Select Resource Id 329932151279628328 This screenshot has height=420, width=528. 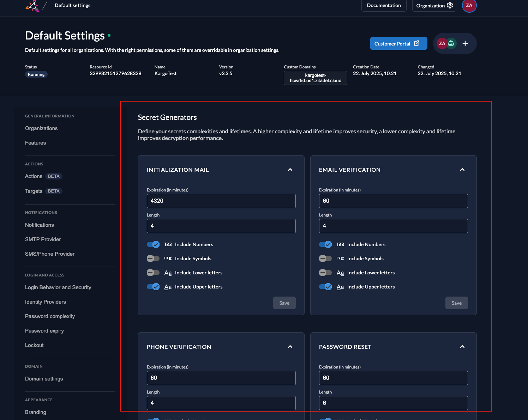point(115,73)
